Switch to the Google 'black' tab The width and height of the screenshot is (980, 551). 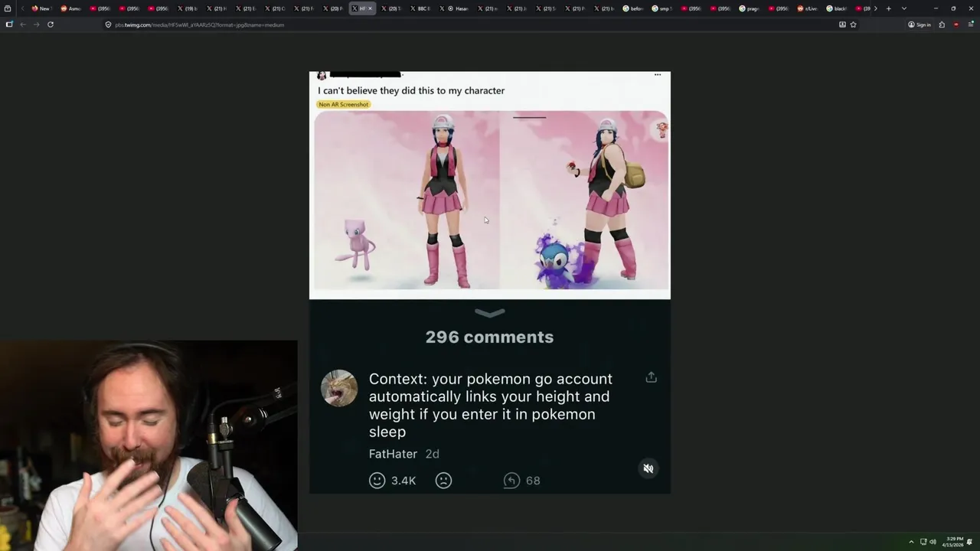tap(837, 8)
